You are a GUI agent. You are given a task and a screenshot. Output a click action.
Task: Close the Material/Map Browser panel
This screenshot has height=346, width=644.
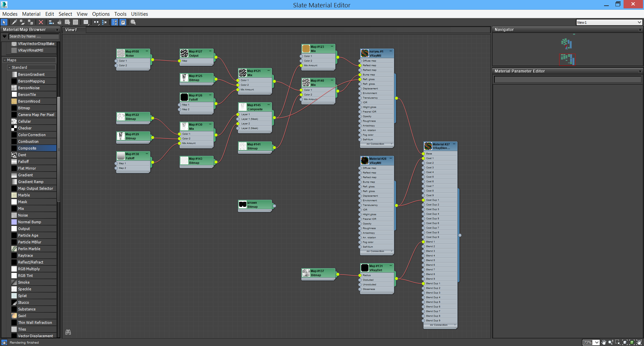click(57, 30)
